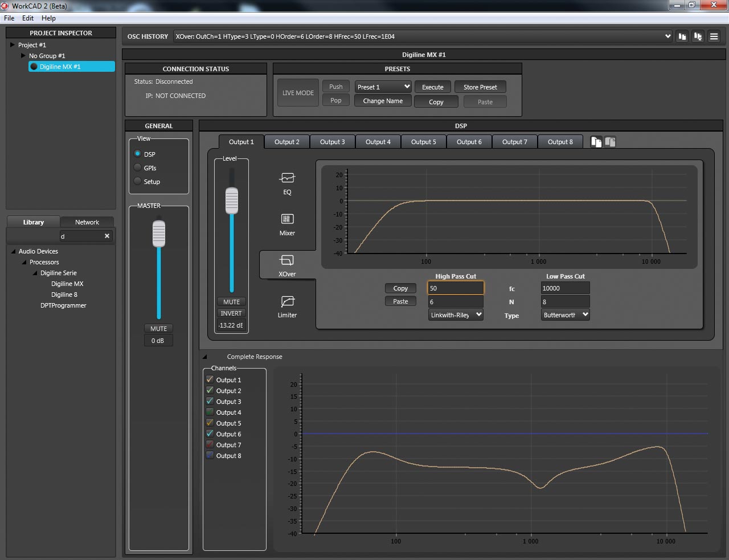Click the Store Preset button
This screenshot has height=560, width=729.
[480, 87]
